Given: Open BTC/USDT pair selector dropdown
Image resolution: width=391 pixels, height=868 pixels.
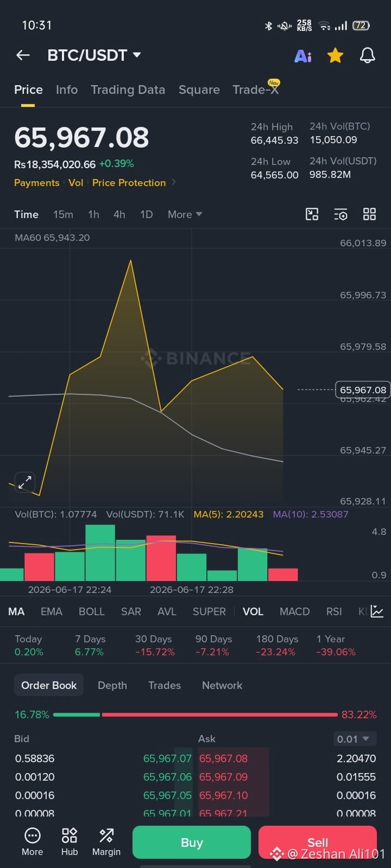Looking at the screenshot, I should point(94,55).
